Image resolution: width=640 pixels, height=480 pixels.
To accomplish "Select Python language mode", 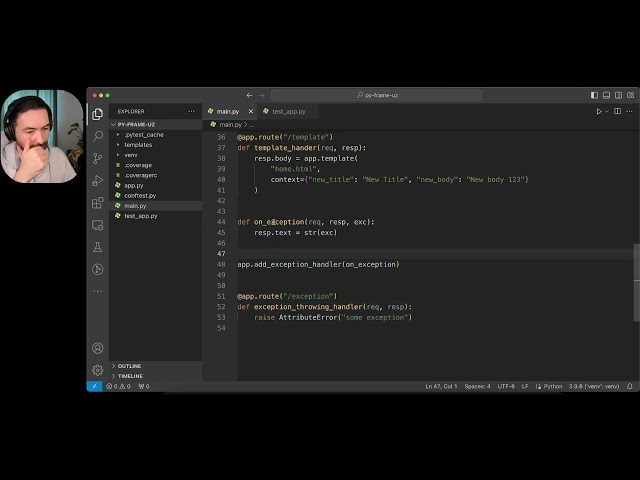I will coord(553,386).
